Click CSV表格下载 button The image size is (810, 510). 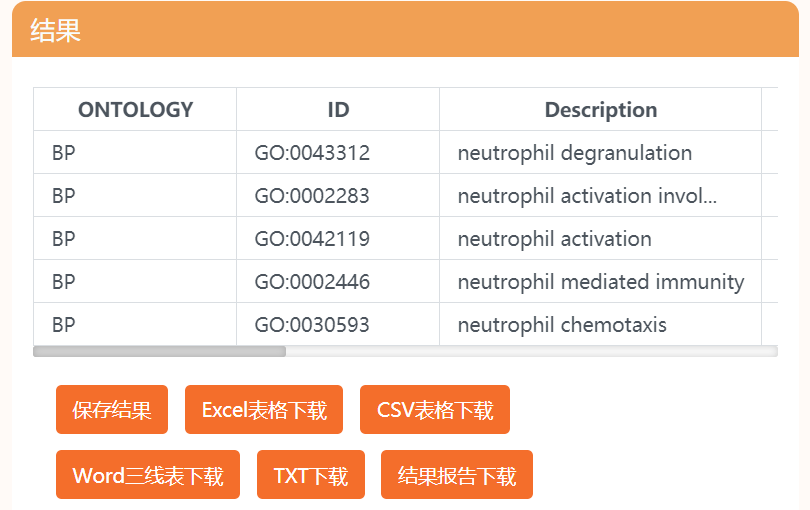coord(435,410)
